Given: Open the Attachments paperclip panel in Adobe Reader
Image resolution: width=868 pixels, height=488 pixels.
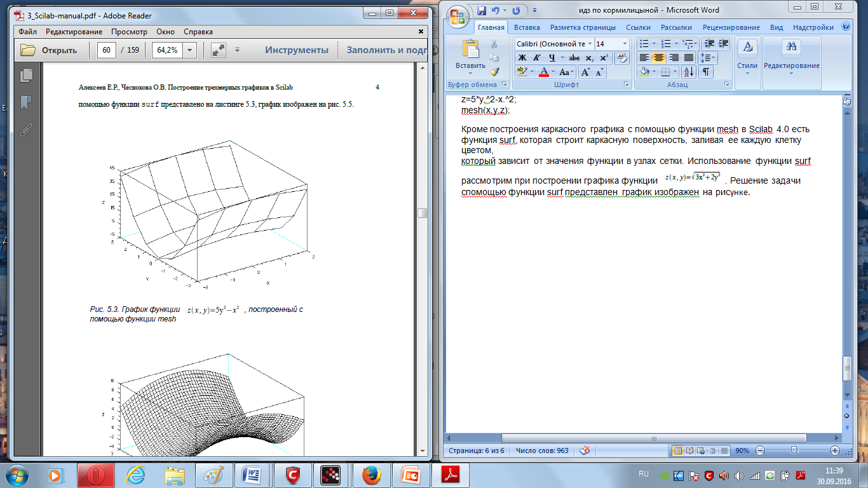Looking at the screenshot, I should (26, 130).
